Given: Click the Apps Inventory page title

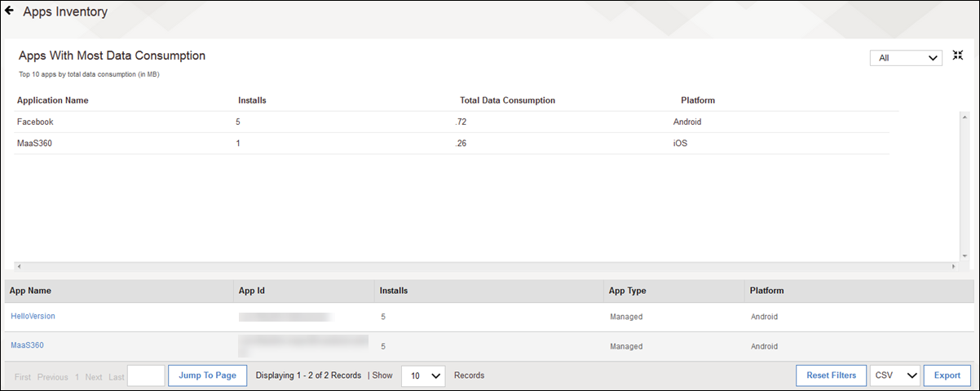Looking at the screenshot, I should (65, 11).
